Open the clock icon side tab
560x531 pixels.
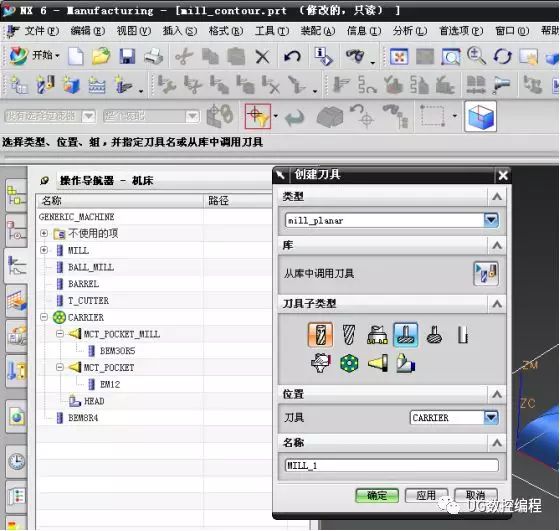click(16, 462)
